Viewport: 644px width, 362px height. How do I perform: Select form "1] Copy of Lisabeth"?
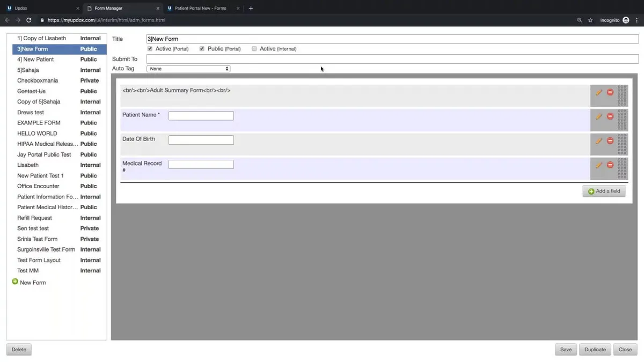click(x=60, y=39)
